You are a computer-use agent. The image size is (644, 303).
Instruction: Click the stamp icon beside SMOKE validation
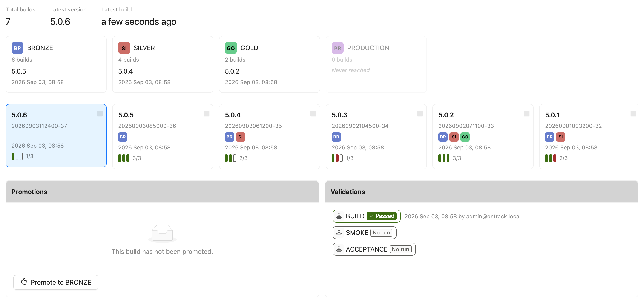click(x=339, y=233)
